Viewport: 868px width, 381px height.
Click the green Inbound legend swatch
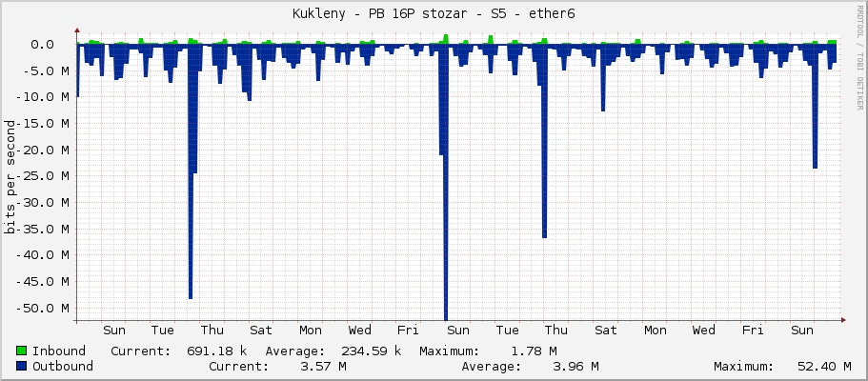coord(22,351)
